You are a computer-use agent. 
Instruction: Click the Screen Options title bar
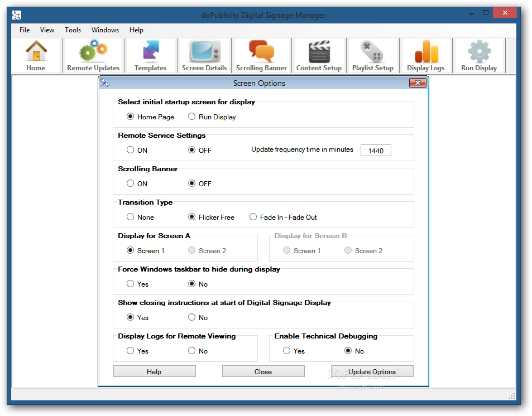click(259, 83)
